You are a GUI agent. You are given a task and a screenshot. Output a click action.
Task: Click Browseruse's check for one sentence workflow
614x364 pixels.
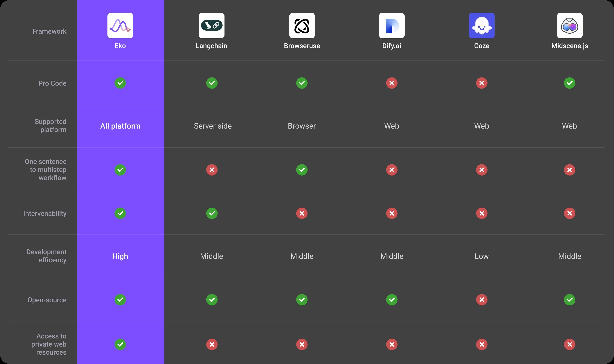click(x=302, y=170)
